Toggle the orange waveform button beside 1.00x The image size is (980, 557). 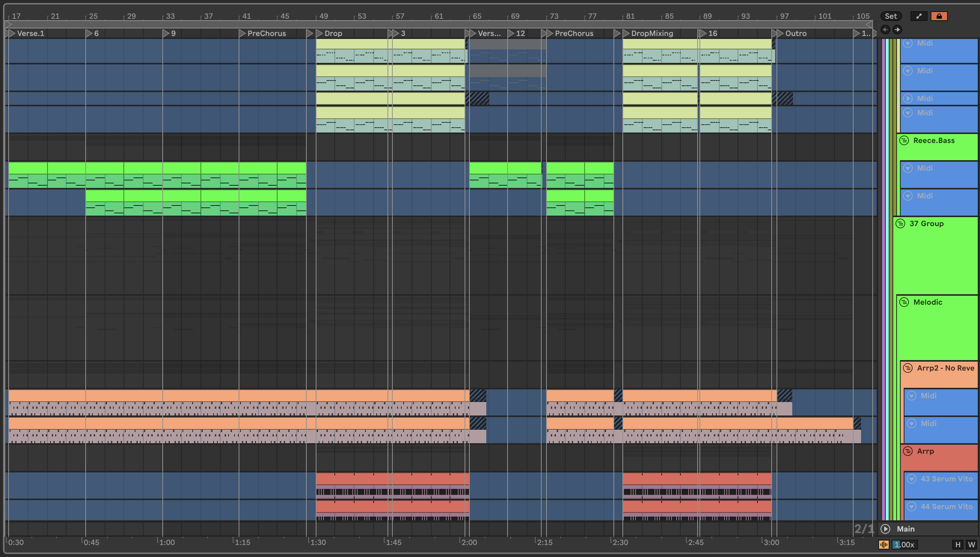coord(883,544)
